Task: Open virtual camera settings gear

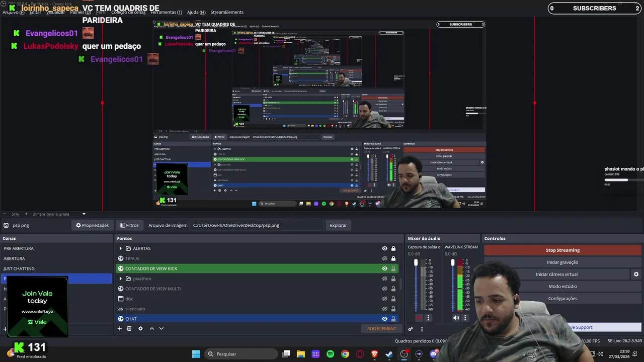Action: 636,274
